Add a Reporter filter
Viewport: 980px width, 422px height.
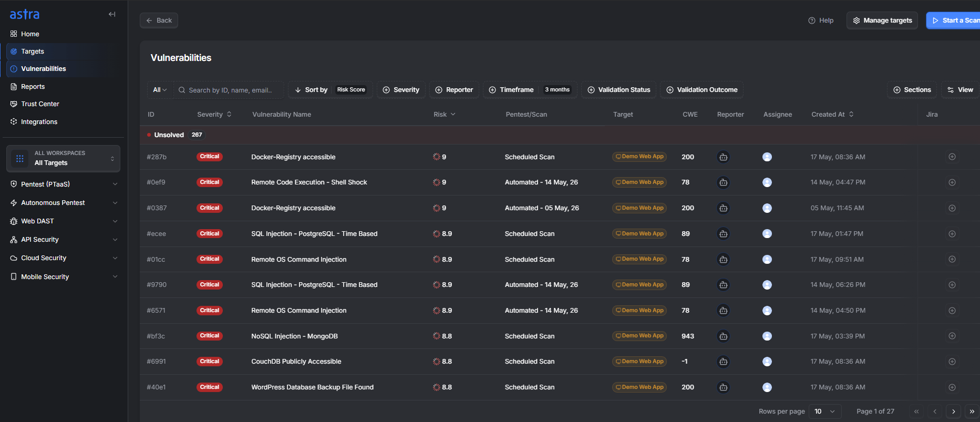(454, 90)
